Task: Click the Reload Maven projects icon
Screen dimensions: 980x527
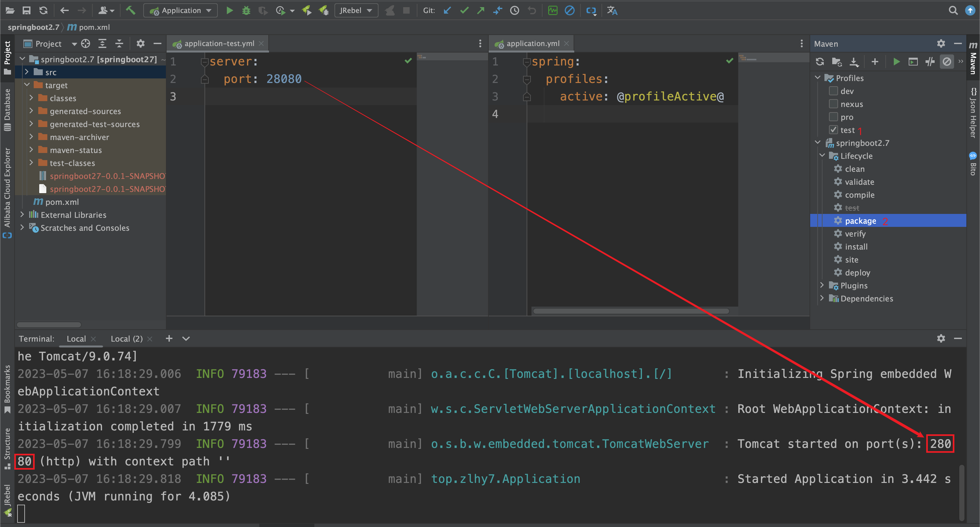Action: pos(820,62)
